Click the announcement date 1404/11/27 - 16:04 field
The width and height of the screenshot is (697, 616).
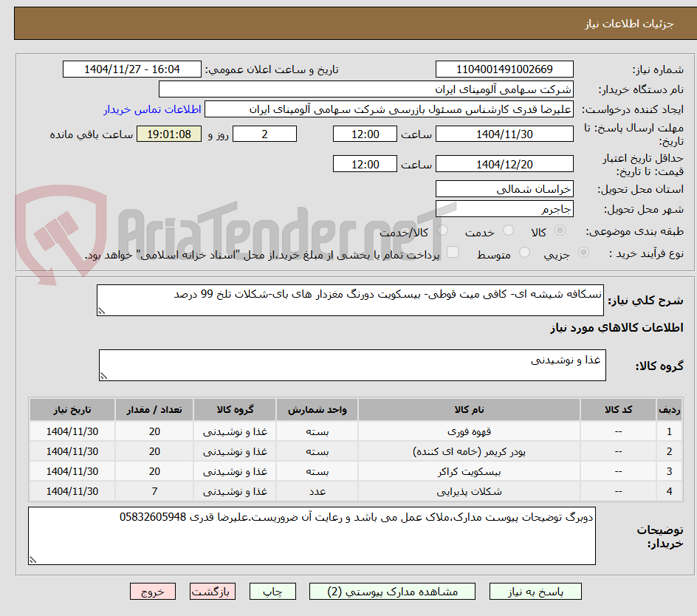(x=132, y=69)
